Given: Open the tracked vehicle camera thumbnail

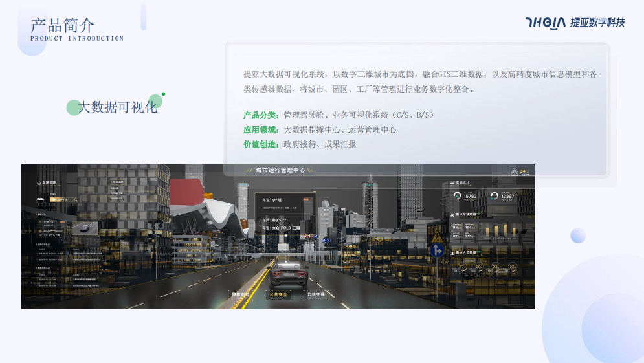Looking at the screenshot, I should click(x=85, y=228).
